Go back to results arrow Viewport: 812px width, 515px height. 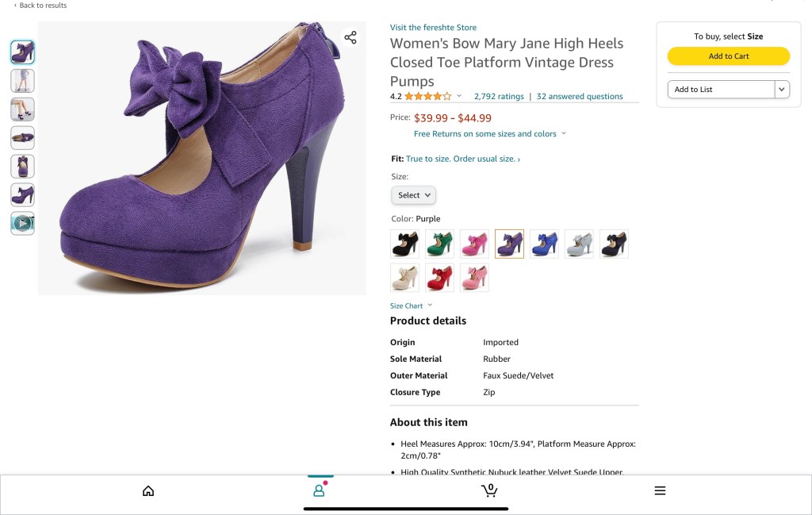[x=15, y=6]
